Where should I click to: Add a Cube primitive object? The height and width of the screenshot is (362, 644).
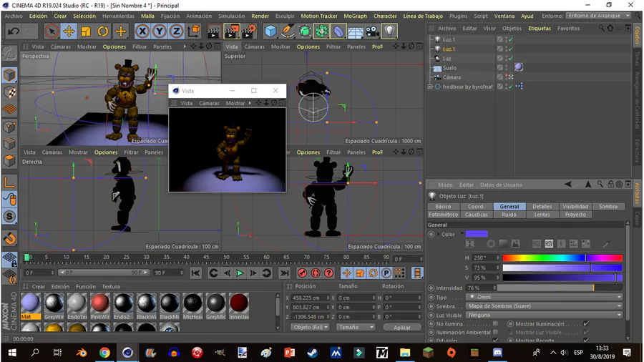click(270, 31)
